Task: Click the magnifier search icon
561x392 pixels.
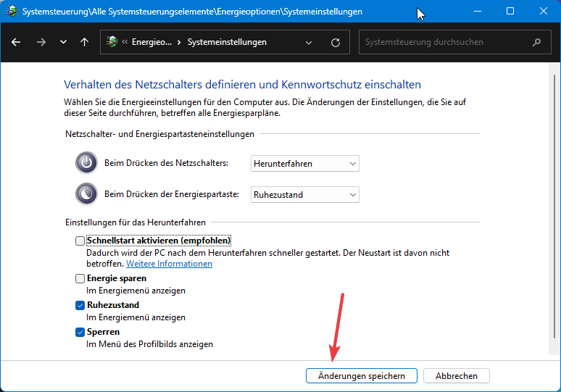Action: (536, 43)
